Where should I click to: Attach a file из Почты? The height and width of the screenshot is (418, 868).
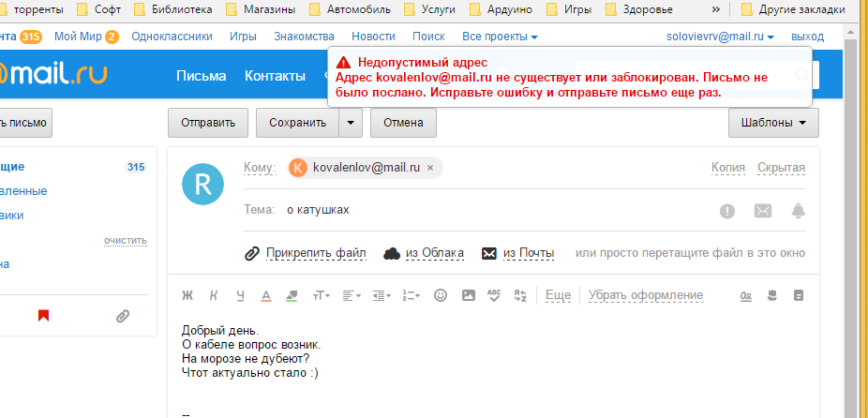tap(528, 253)
